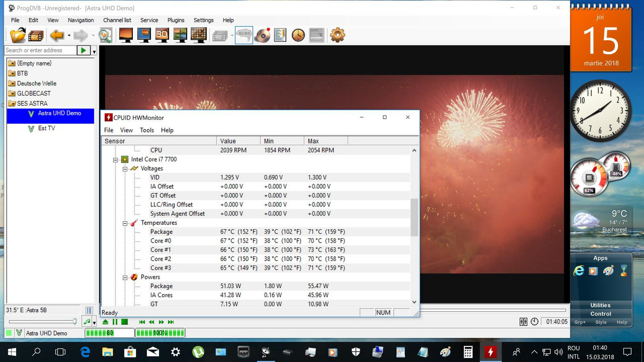Open the View menu in HWMonitor

click(x=126, y=130)
